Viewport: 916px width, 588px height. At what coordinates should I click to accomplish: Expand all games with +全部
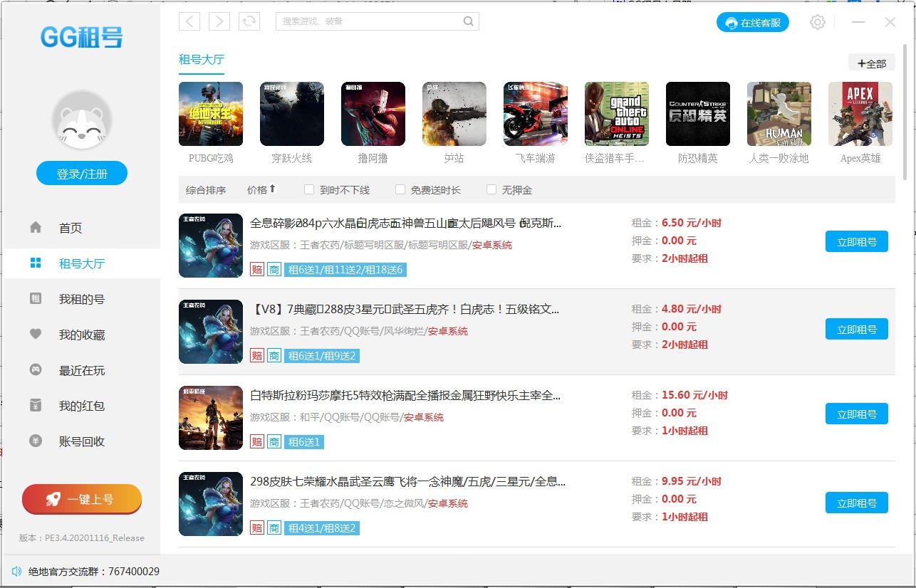click(872, 63)
